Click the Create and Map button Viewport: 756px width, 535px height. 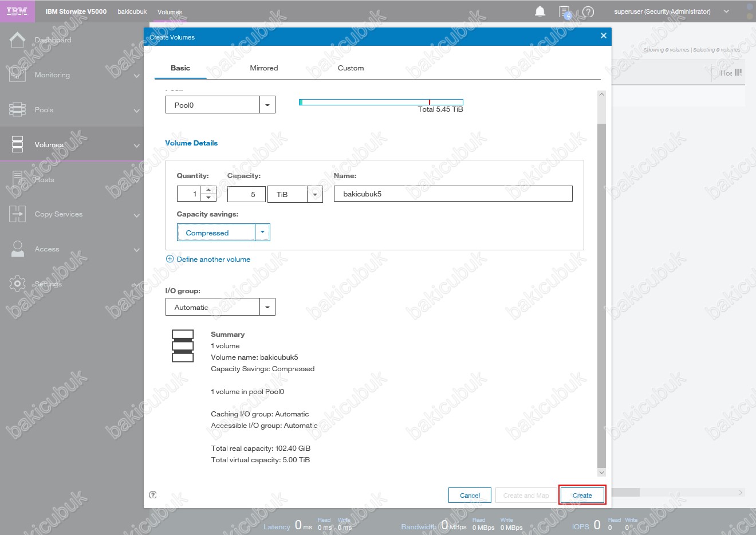[526, 495]
